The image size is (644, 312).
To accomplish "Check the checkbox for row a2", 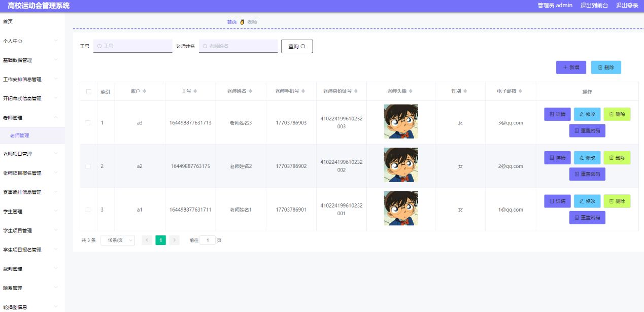I will pos(89,166).
